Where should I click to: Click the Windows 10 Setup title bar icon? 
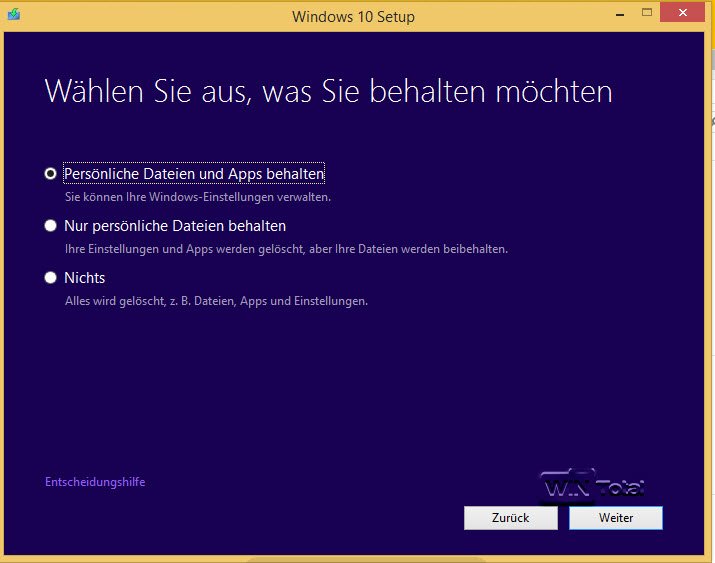[x=14, y=15]
